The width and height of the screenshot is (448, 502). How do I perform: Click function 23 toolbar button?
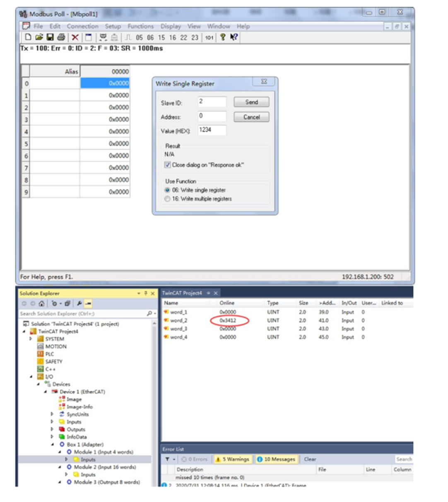[195, 38]
